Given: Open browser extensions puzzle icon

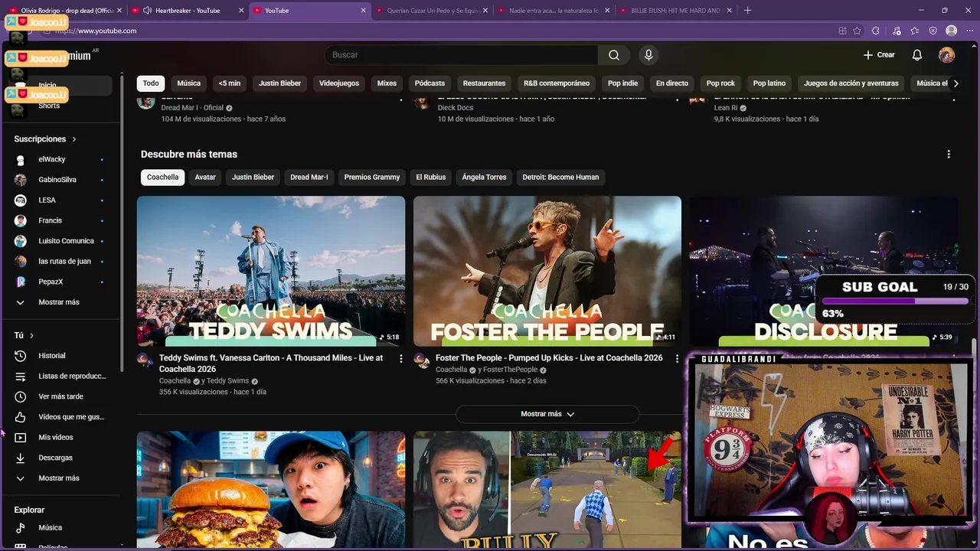Looking at the screenshot, I should [x=877, y=31].
